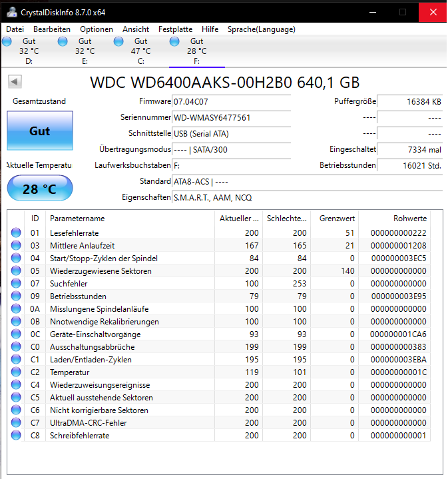Click the disk title WDC WD6400AAKS-00H2B0

click(x=224, y=83)
